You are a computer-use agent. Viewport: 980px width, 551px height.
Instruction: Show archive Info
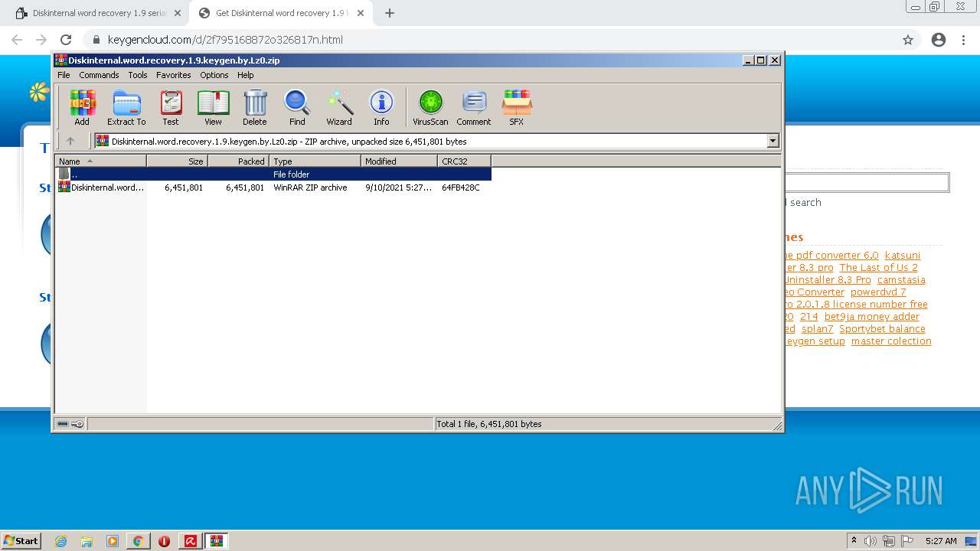point(381,107)
